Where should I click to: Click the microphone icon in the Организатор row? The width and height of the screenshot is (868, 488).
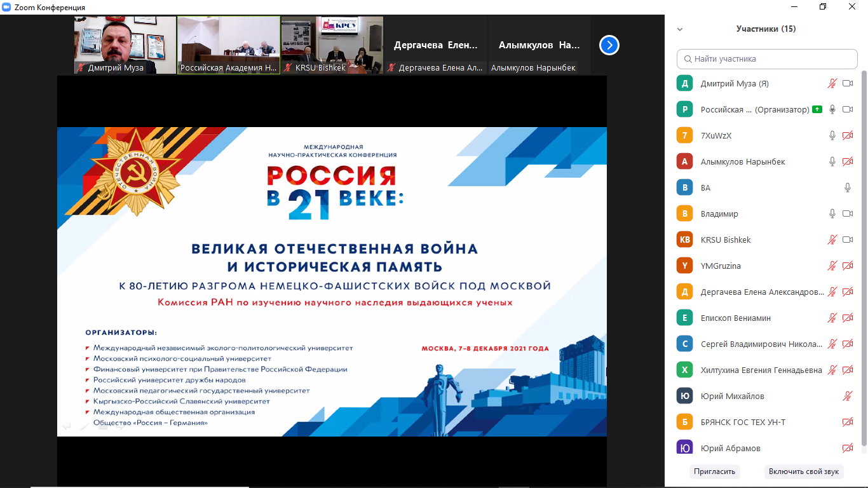pyautogui.click(x=832, y=109)
